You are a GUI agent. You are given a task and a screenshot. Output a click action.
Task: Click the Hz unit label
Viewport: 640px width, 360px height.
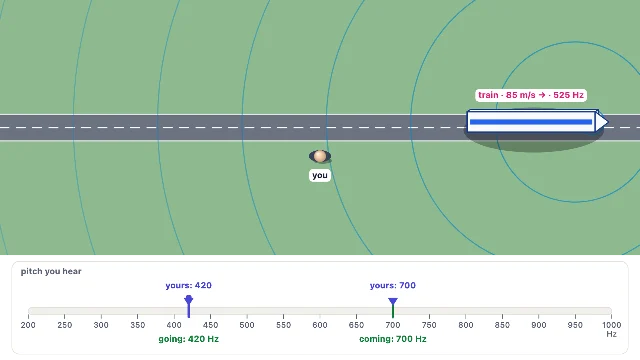coord(611,334)
